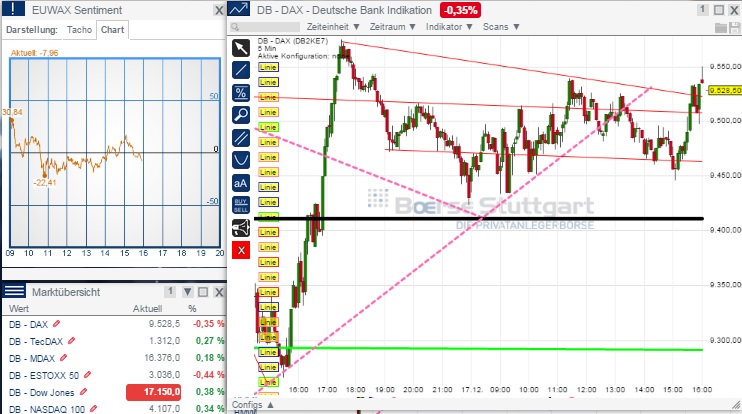Open the Zeitraum dropdown menu
This screenshot has width=742, height=414.
coord(389,29)
